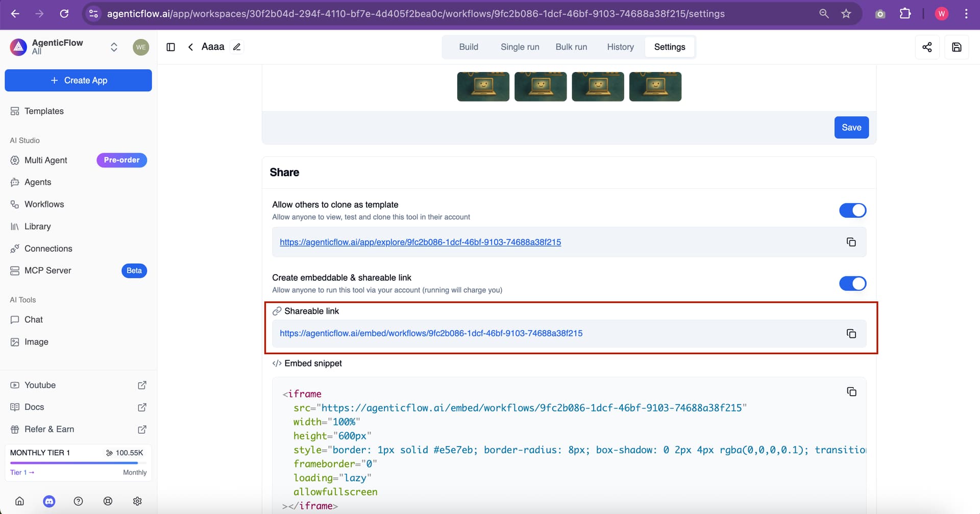
Task: Copy the explore template link
Action: click(851, 242)
